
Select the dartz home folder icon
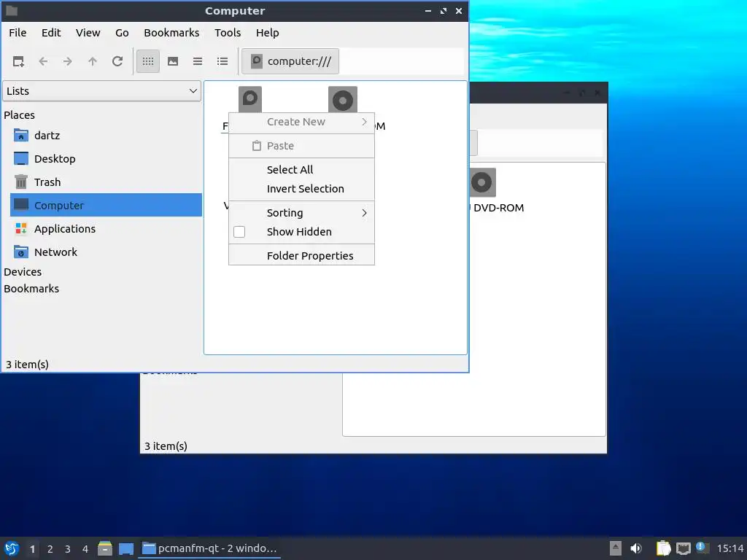click(x=20, y=136)
